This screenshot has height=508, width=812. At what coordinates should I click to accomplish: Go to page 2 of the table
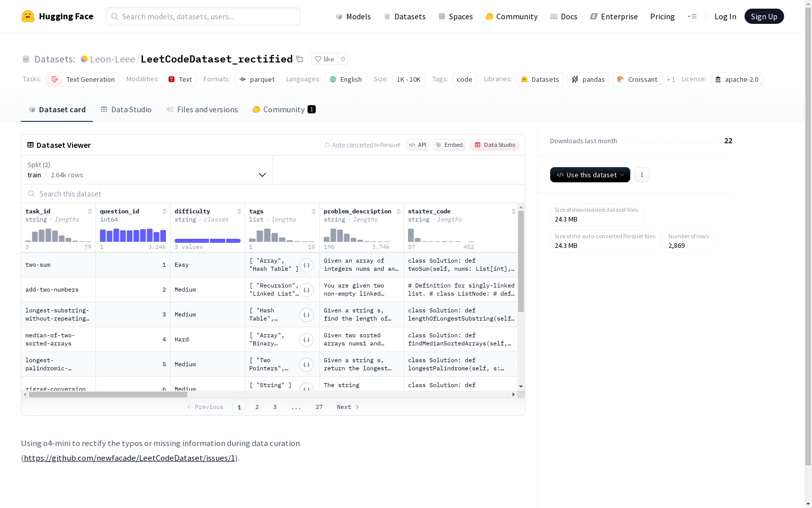(257, 407)
